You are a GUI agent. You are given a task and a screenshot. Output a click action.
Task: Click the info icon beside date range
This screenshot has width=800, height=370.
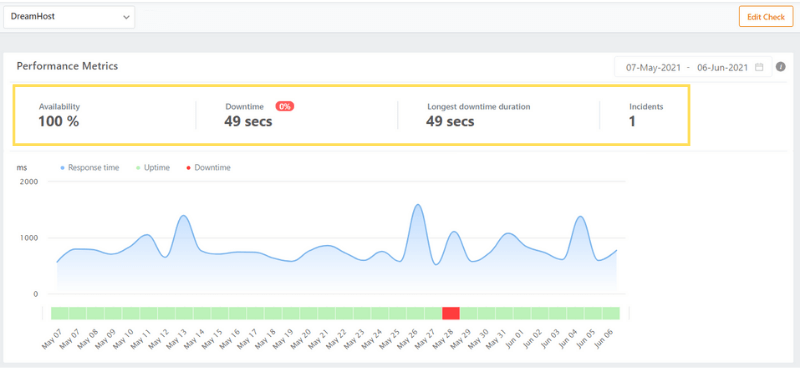point(781,67)
